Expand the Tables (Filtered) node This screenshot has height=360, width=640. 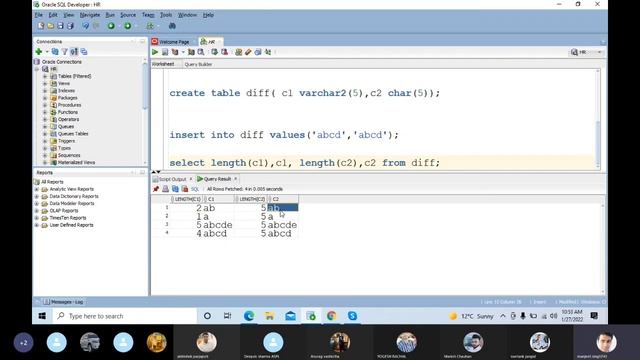45,76
